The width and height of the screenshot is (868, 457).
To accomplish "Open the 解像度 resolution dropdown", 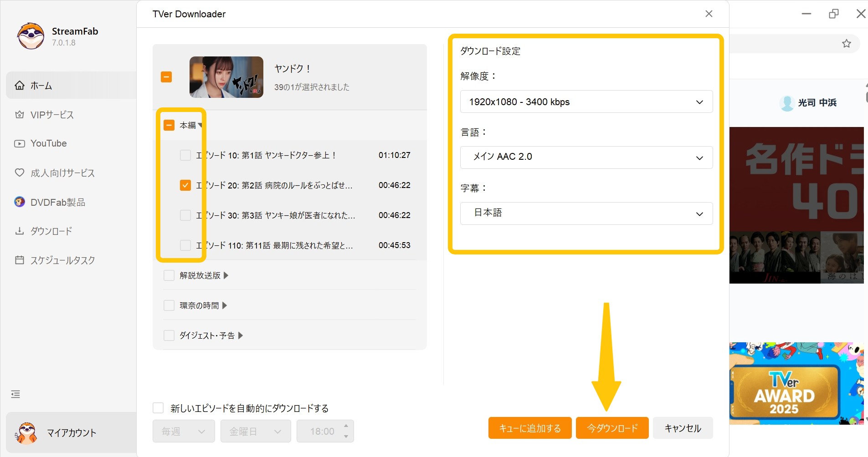I will coord(586,102).
